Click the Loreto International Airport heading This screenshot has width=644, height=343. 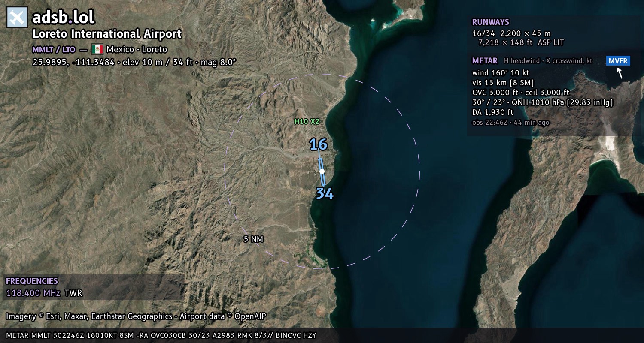[x=107, y=34]
